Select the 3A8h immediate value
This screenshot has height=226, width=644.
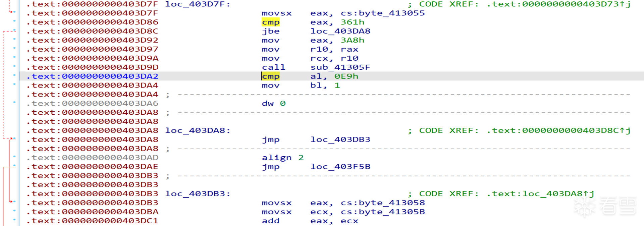pos(353,41)
